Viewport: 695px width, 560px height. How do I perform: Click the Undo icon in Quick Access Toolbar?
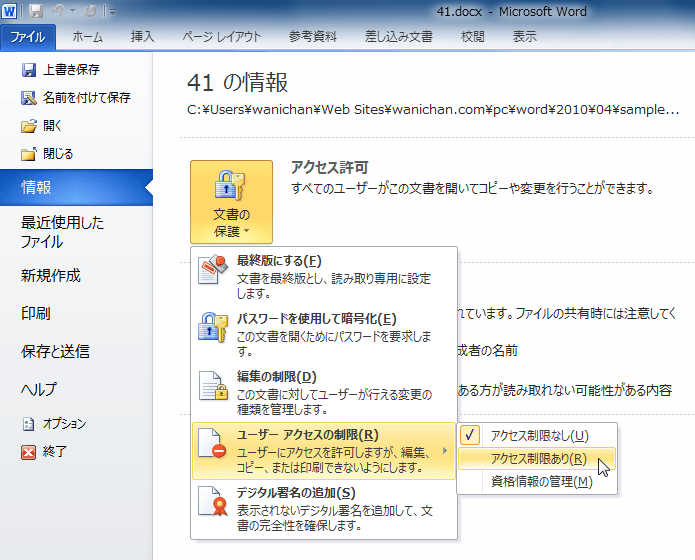[58, 11]
